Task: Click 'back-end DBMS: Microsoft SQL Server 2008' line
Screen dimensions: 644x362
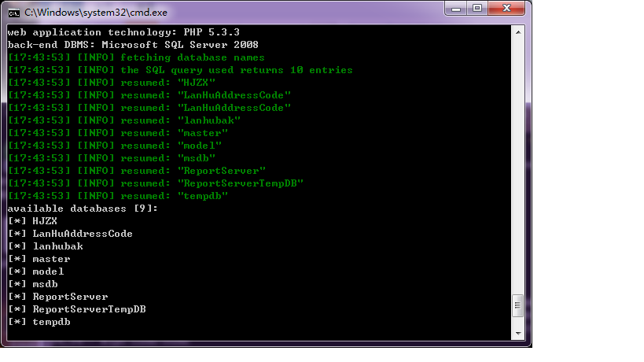Action: tap(133, 45)
